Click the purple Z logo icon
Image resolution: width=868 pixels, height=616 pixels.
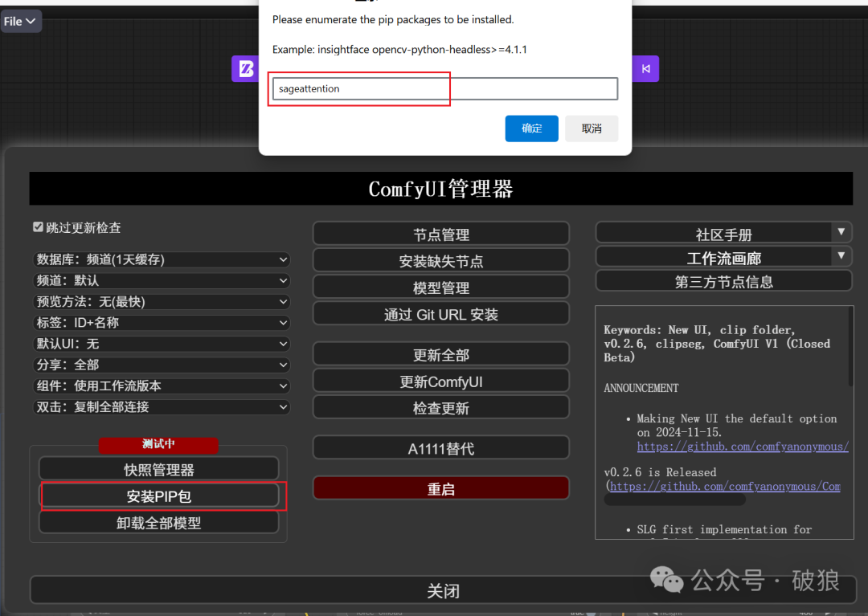click(245, 68)
